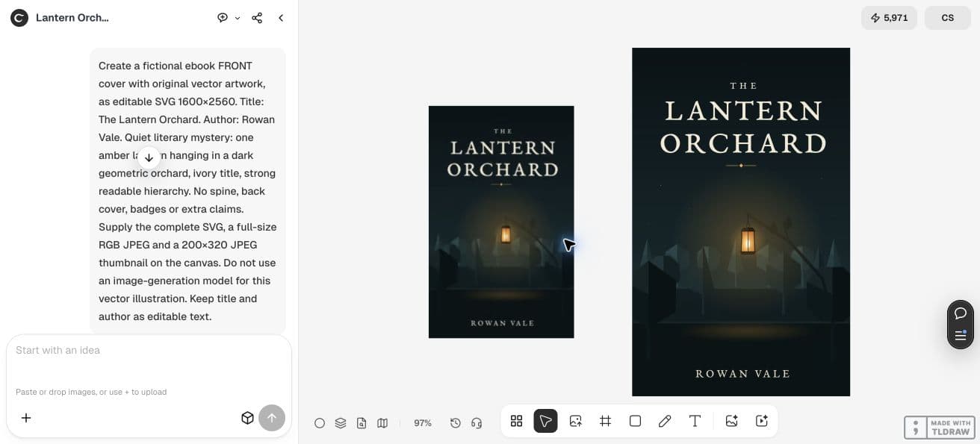The height and width of the screenshot is (444, 980).
Task: Select the pointer selection tool
Action: tap(546, 421)
